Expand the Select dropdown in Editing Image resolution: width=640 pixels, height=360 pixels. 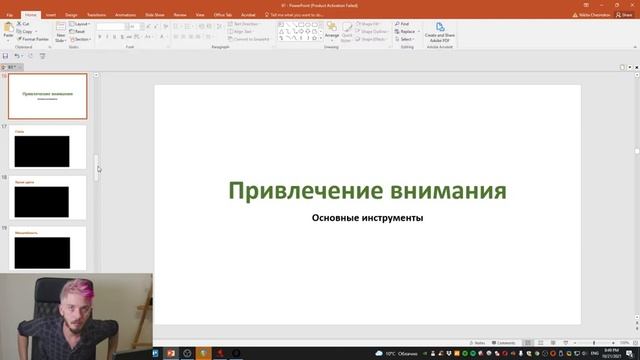tap(404, 39)
